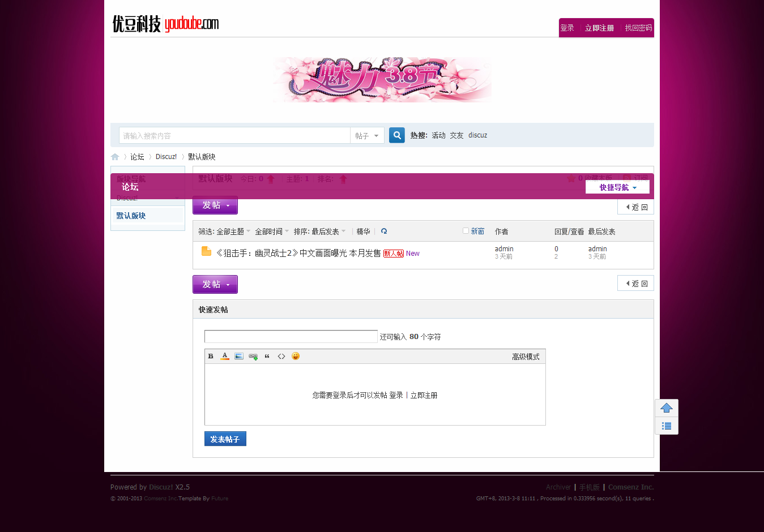The image size is (764, 532).
Task: Click the quick post title input field
Action: click(x=291, y=337)
